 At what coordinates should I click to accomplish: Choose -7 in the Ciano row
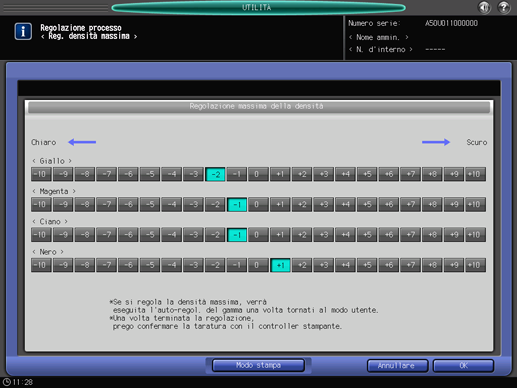click(x=107, y=235)
